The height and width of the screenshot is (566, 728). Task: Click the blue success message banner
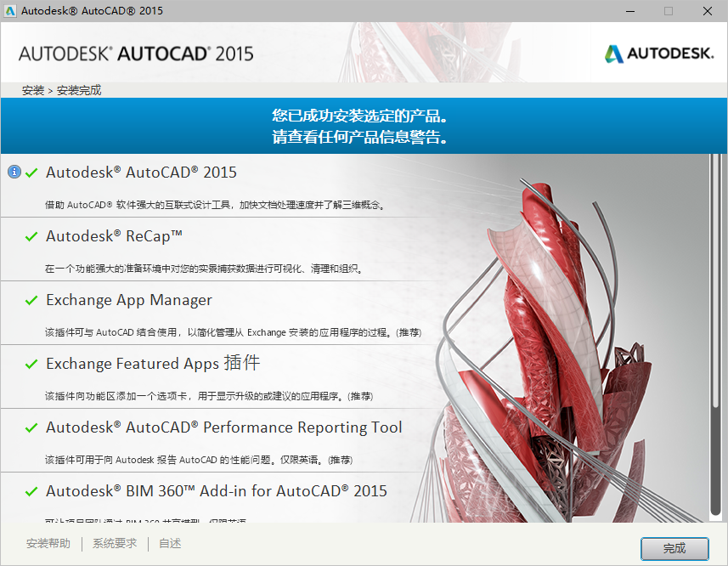pos(364,126)
